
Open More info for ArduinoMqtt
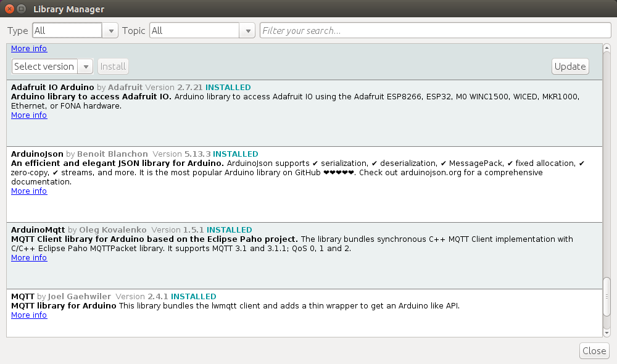pos(29,258)
